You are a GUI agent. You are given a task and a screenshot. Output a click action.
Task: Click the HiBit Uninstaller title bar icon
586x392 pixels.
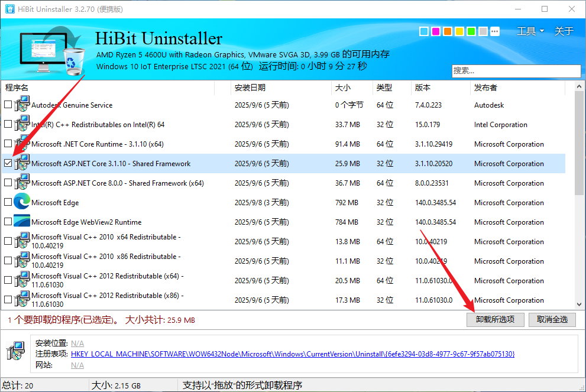click(10, 9)
